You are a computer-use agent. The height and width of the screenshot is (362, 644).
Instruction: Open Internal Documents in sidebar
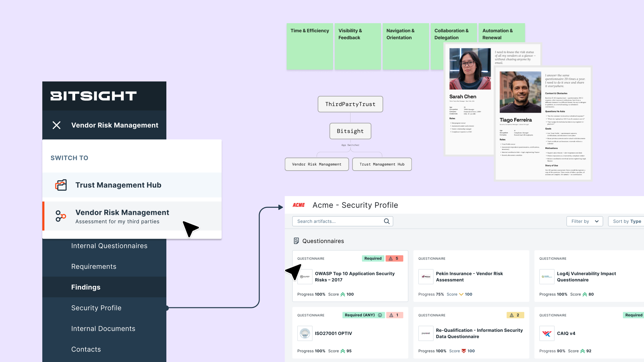pos(103,329)
